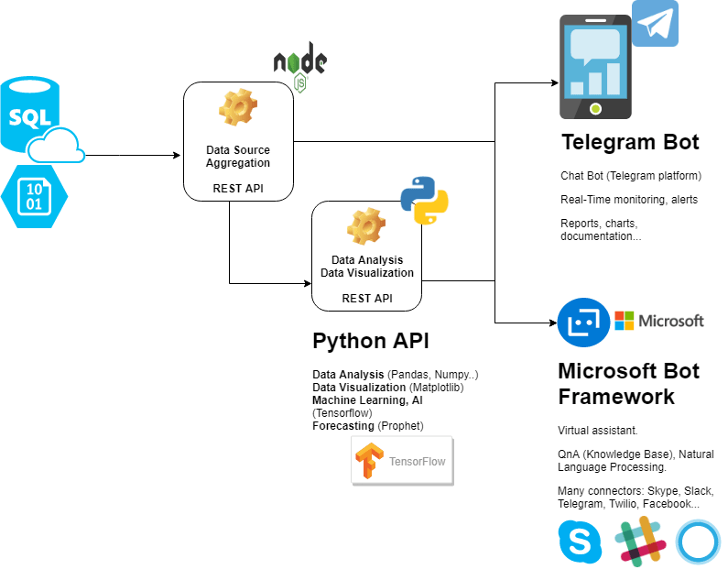The width and height of the screenshot is (728, 569).
Task: Click 'Data Analysis (Pandas, Numpy..)' line
Action: click(395, 375)
